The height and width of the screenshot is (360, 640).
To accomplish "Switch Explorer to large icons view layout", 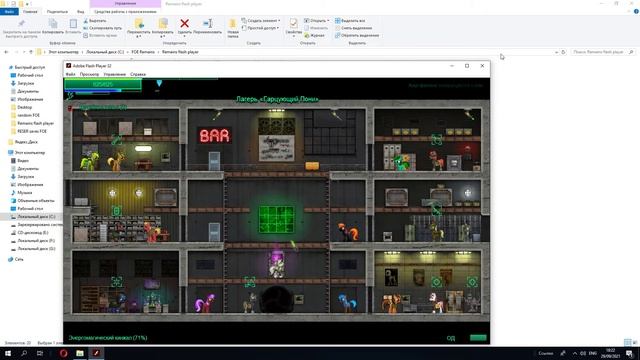I will 635,342.
